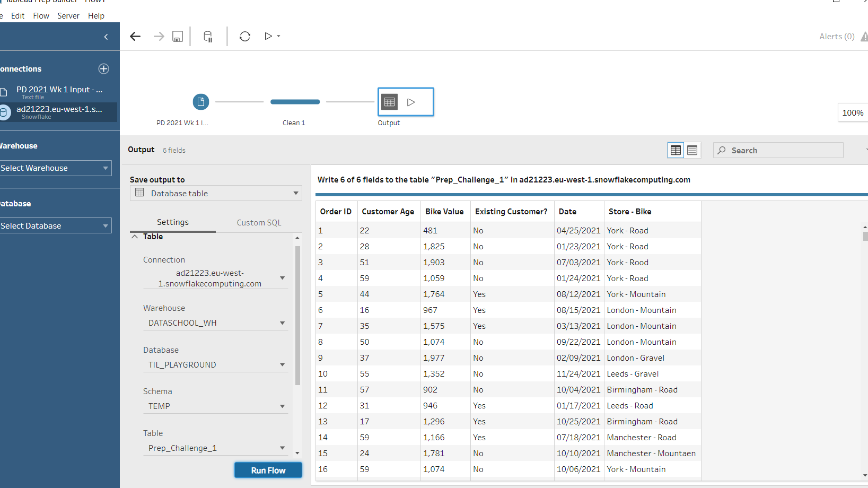Collapse the Connections pane with chevron
This screenshot has width=868, height=488.
pyautogui.click(x=106, y=37)
